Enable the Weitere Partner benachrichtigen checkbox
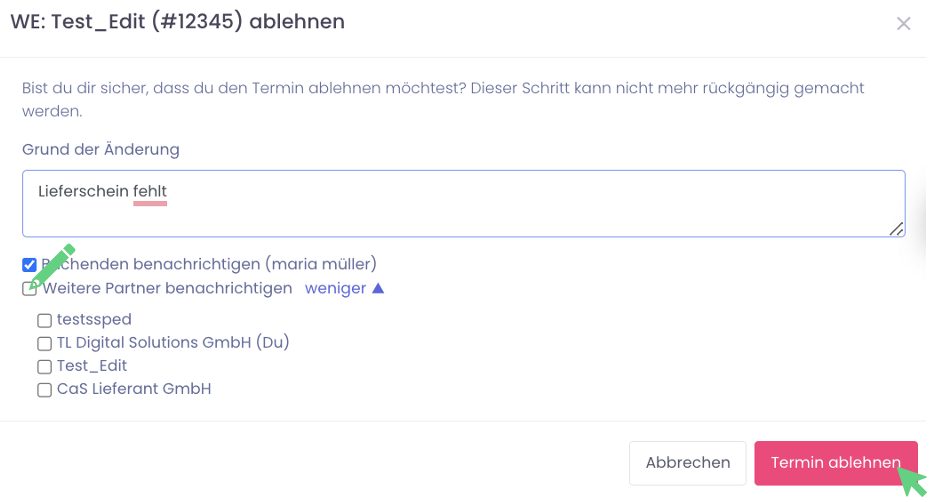The image size is (930, 502). pyautogui.click(x=30, y=290)
